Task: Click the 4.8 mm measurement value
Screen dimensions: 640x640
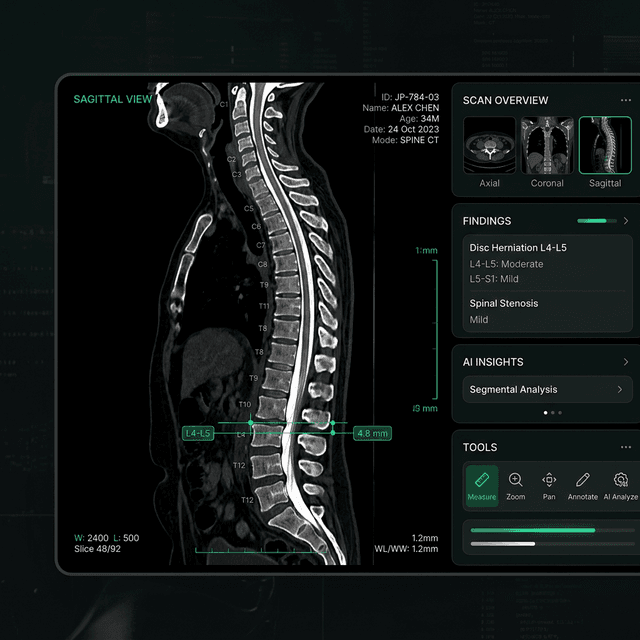Action: pos(372,433)
